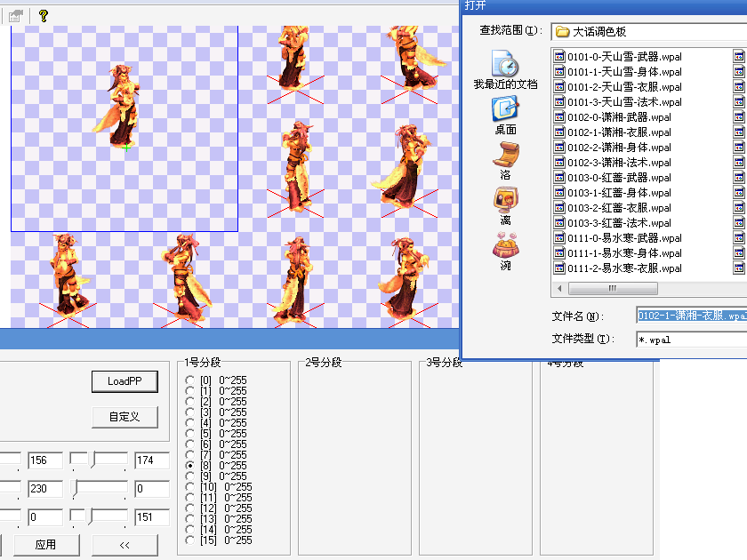Select radio [2] 0~255 in 1号分段
The width and height of the screenshot is (747, 560).
point(189,402)
